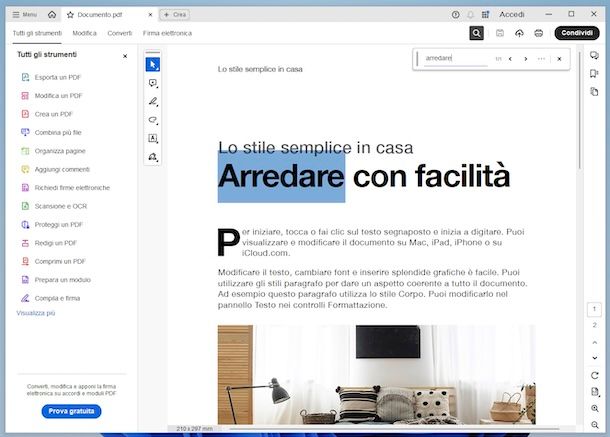Go to previous search result
This screenshot has width=610, height=437.
pyautogui.click(x=510, y=59)
